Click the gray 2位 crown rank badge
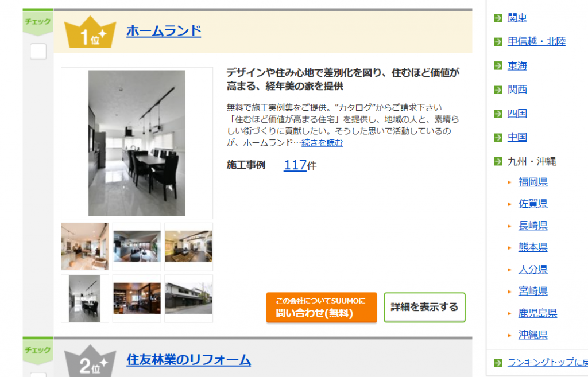Screen dimensions: 588x377 pyautogui.click(x=90, y=361)
